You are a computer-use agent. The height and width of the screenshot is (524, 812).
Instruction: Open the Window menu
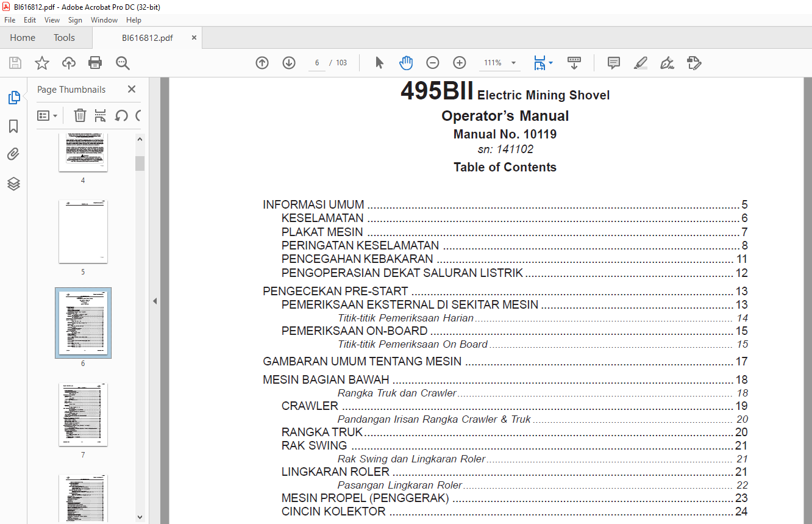coord(104,20)
